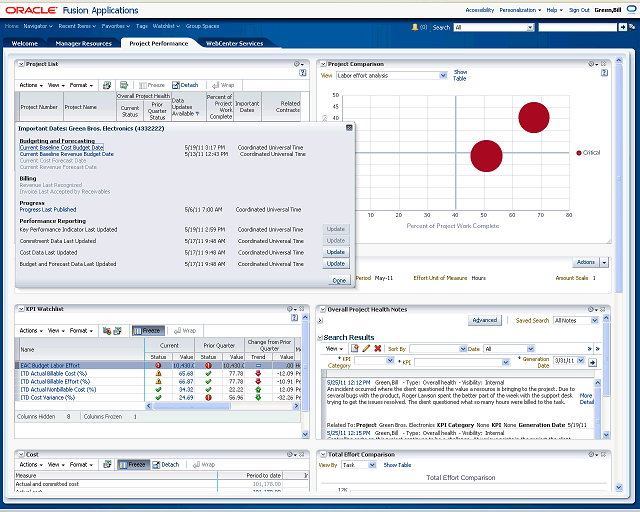Click the Detach button in Cost panel

(x=165, y=464)
